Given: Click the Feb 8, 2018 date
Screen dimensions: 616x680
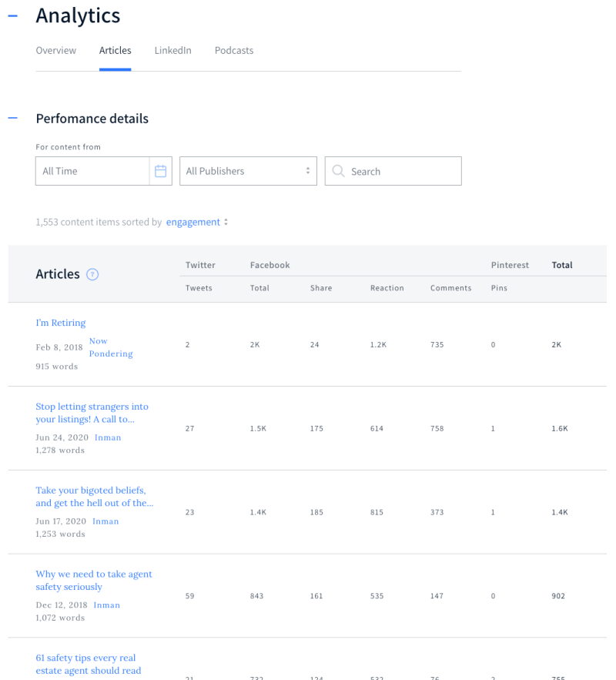Looking at the screenshot, I should point(59,347).
